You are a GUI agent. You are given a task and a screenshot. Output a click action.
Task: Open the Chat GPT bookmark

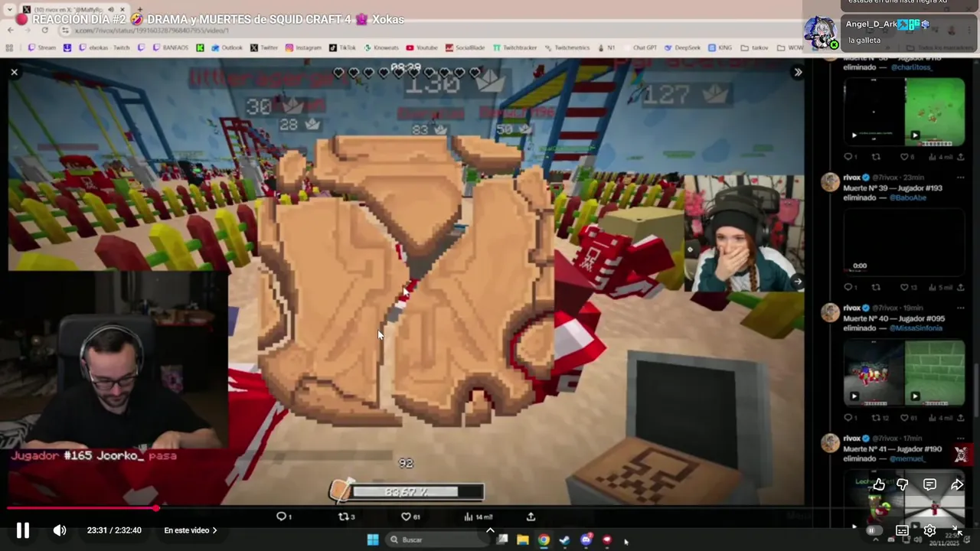pos(639,47)
